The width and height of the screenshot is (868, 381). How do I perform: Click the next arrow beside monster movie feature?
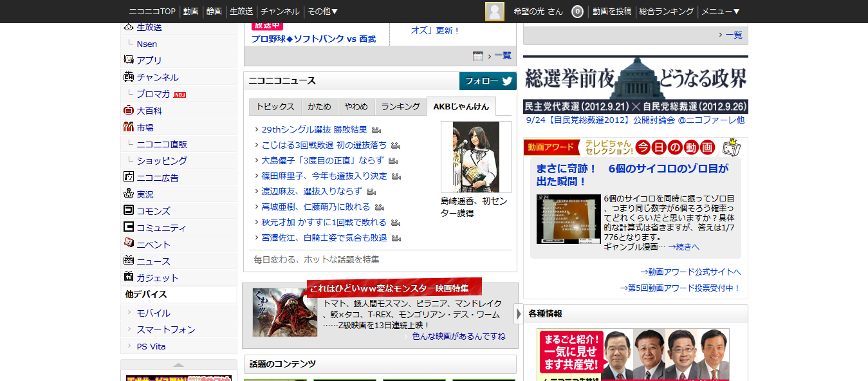pyautogui.click(x=519, y=315)
